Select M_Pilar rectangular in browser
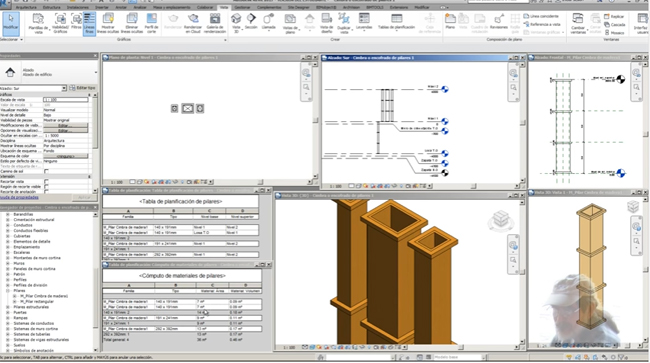 tap(36, 301)
